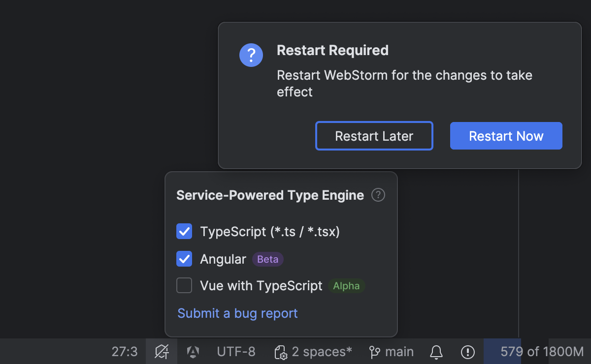Disable the Angular Beta checkbox
Viewport: 591px width, 364px height.
184,258
